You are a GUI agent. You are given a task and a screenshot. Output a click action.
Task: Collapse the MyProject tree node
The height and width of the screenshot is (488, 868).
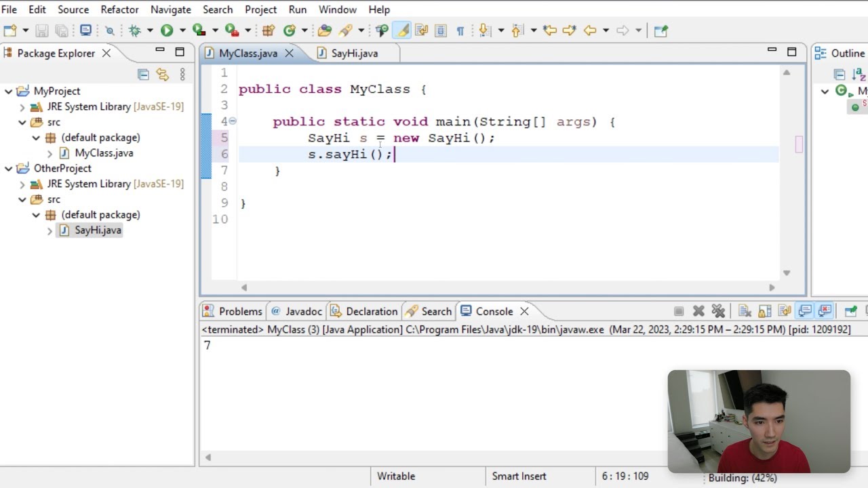[8, 91]
